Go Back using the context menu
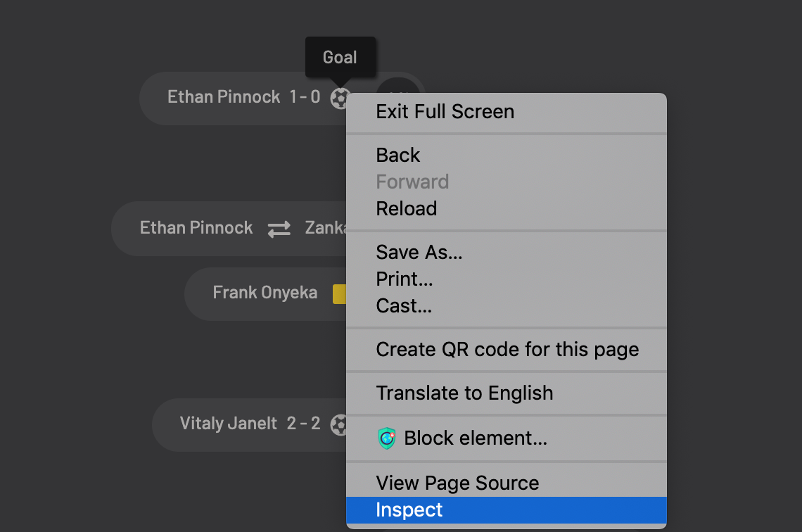This screenshot has width=802, height=532. pos(398,156)
